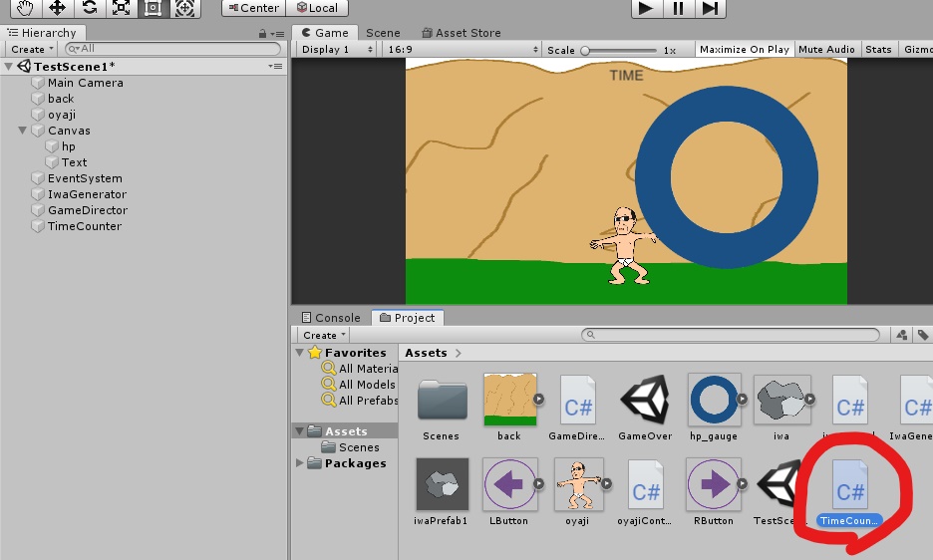Select TimeCounter object in Hierarchy

tap(85, 226)
